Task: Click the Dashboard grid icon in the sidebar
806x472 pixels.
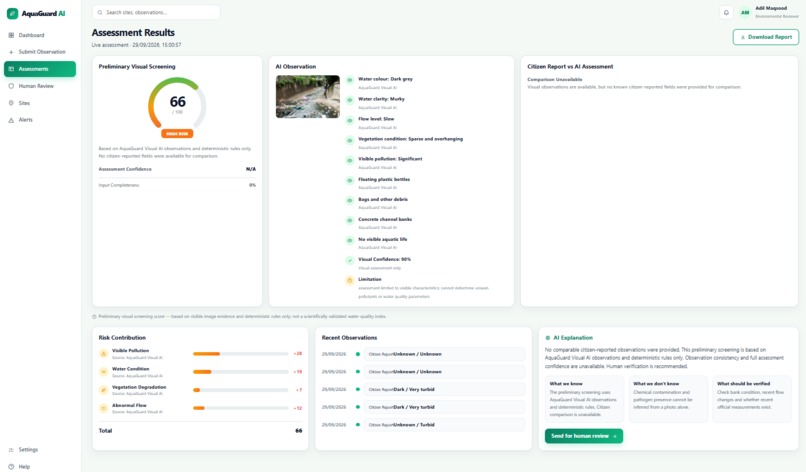Action: (x=11, y=35)
